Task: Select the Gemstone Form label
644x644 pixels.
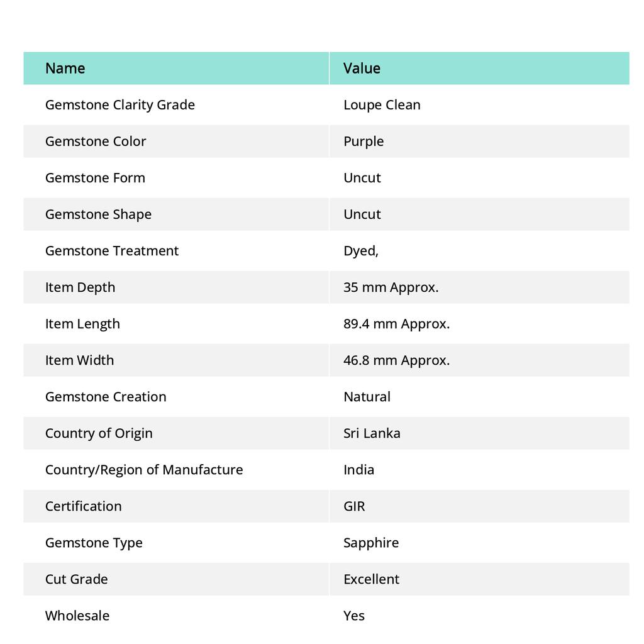Action: point(95,178)
